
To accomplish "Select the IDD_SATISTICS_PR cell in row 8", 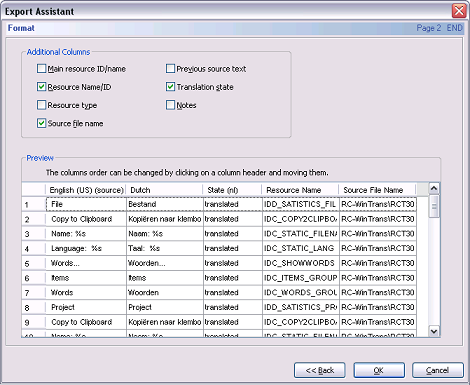I will tap(301, 307).
